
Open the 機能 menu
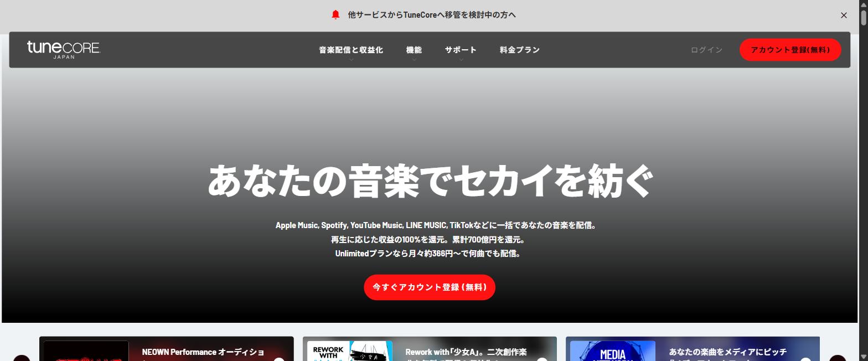(414, 50)
